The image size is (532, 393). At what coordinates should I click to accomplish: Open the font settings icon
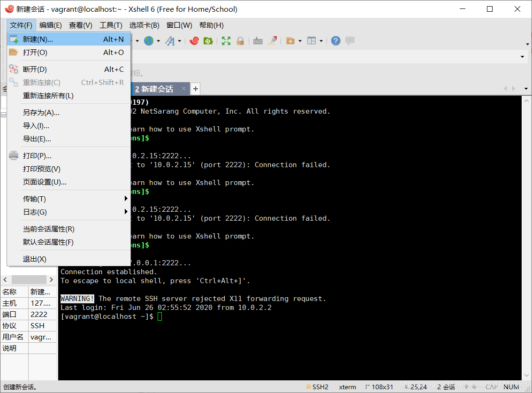170,41
